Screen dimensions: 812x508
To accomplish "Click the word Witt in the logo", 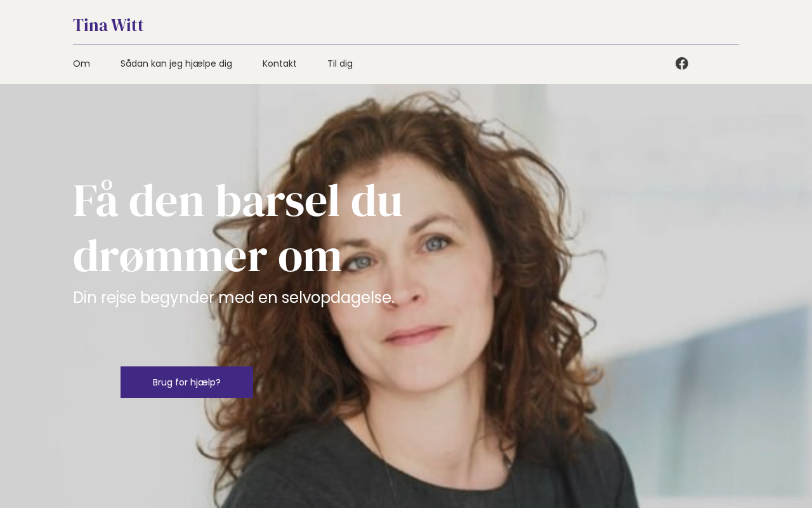I will 127,25.
